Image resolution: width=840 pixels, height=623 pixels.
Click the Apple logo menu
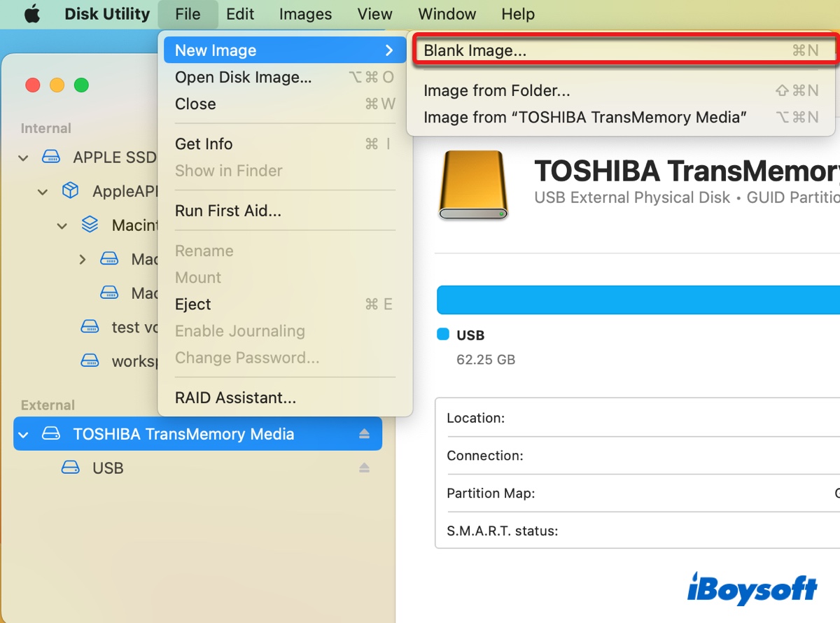coord(32,14)
